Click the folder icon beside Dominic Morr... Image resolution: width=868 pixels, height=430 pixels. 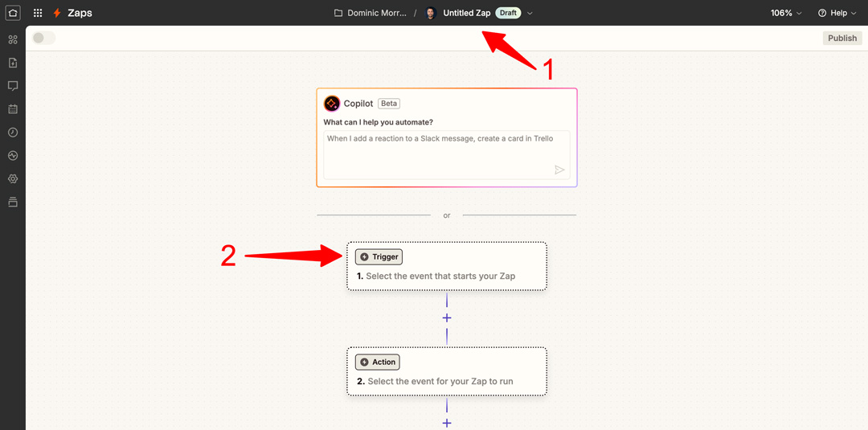click(338, 13)
